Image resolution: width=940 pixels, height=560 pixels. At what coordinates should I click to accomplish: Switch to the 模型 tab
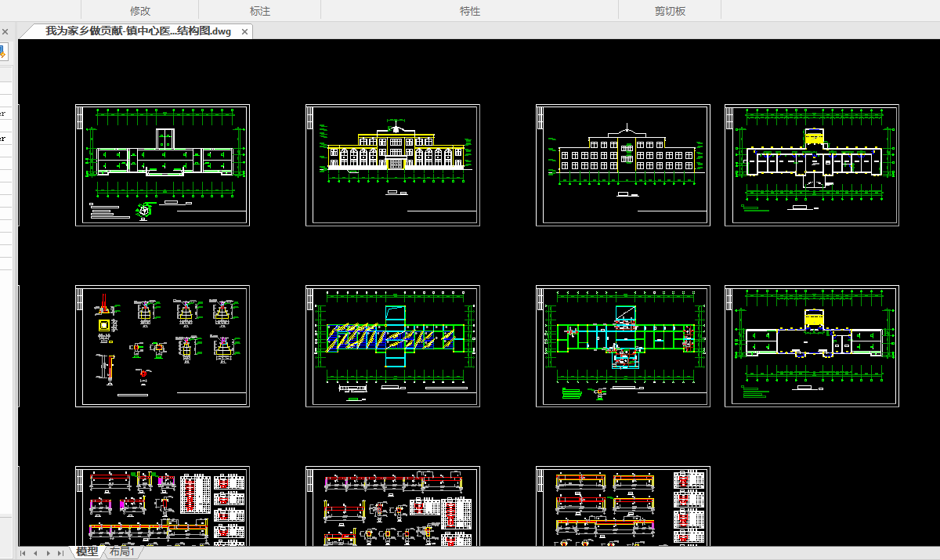pos(87,552)
